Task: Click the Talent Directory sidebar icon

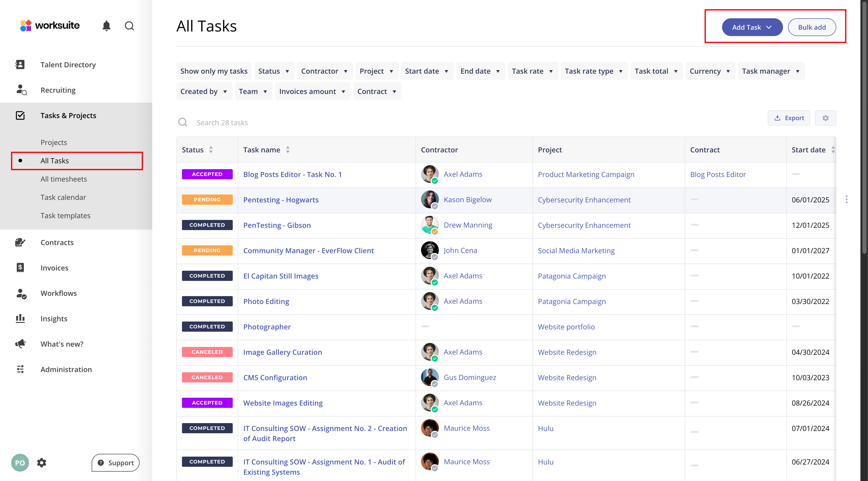Action: 20,65
